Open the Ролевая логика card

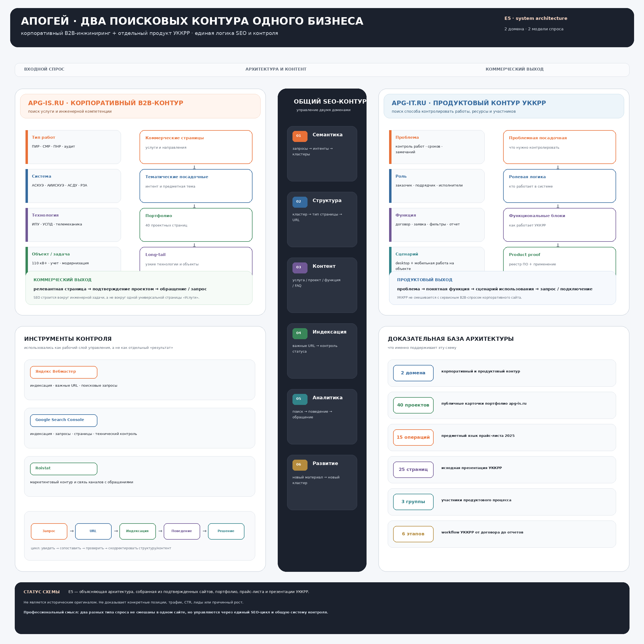tap(559, 186)
